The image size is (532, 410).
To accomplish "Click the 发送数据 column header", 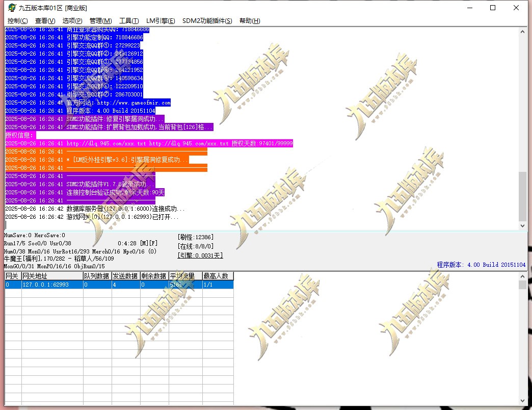I will pyautogui.click(x=126, y=276).
